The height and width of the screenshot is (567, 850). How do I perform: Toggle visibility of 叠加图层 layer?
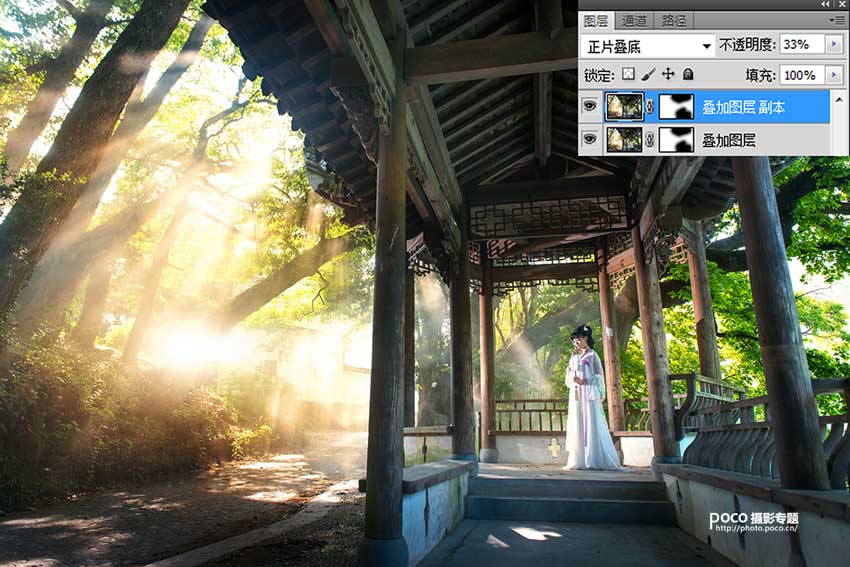click(x=590, y=140)
